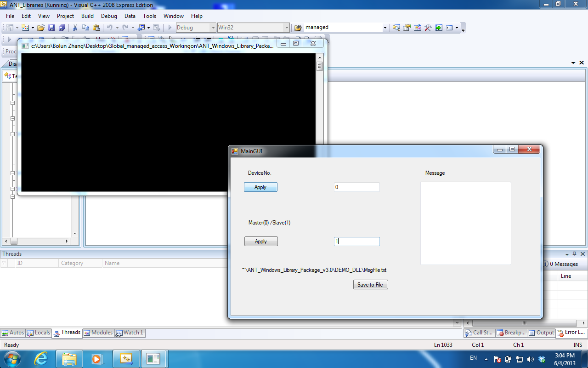Image resolution: width=588 pixels, height=368 pixels.
Task: Click the Navigate Backward icon
Action: coord(141,28)
